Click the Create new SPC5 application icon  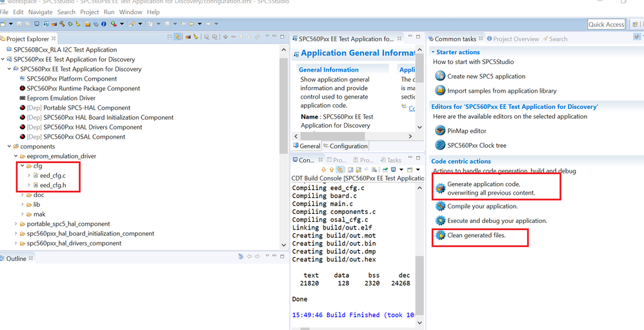coord(440,76)
